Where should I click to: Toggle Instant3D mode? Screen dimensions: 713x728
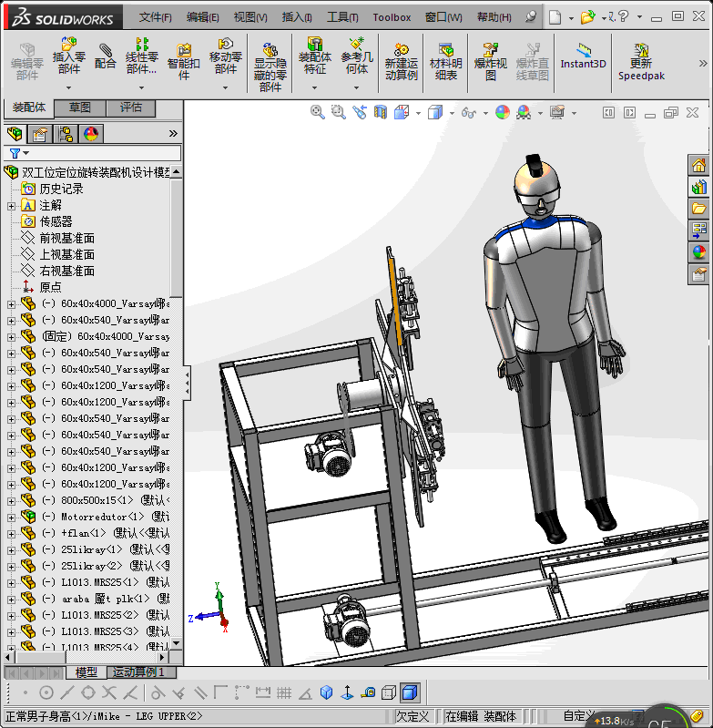coord(583,56)
